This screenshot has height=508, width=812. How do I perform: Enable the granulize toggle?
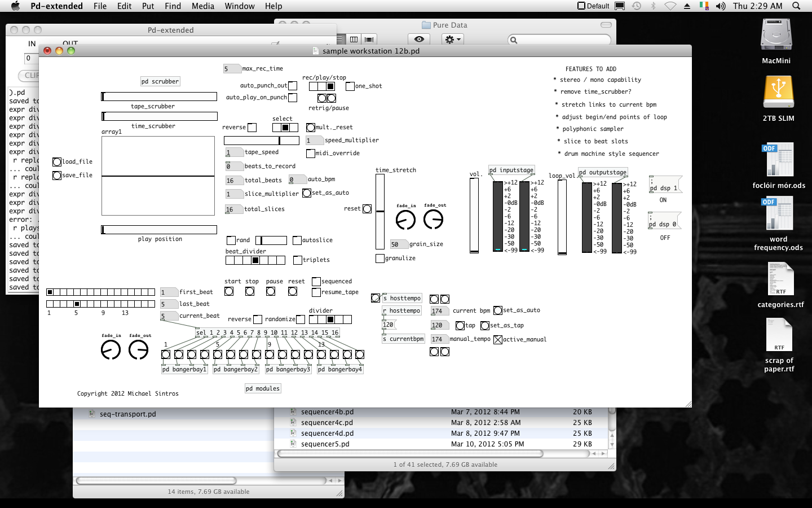pyautogui.click(x=380, y=259)
